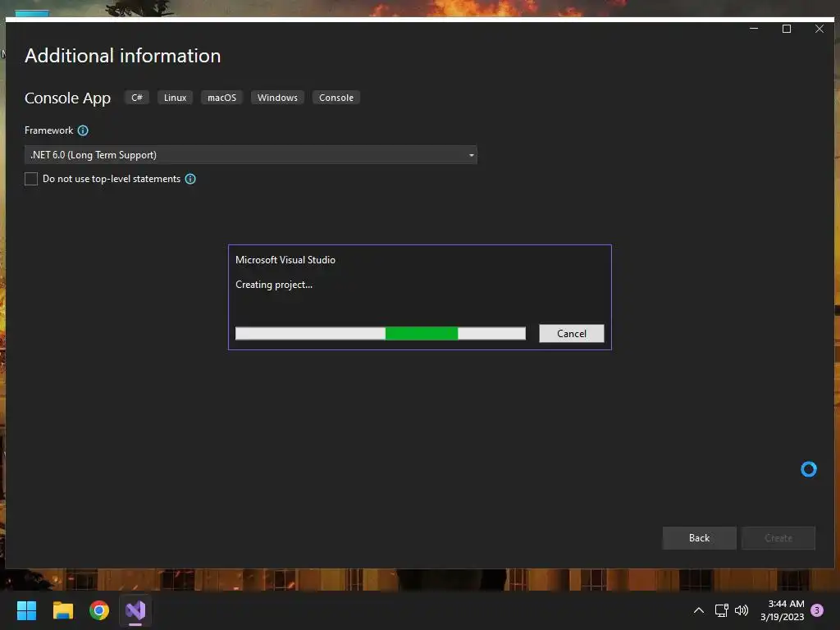840x630 pixels.
Task: Click the Console tag
Action: tap(336, 98)
